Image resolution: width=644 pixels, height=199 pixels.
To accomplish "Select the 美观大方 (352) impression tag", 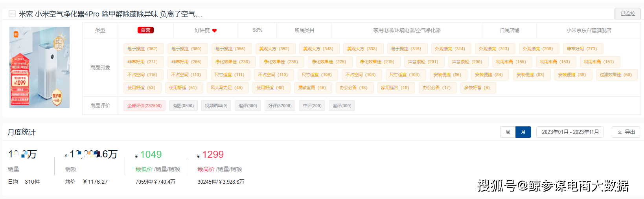I will tap(274, 49).
